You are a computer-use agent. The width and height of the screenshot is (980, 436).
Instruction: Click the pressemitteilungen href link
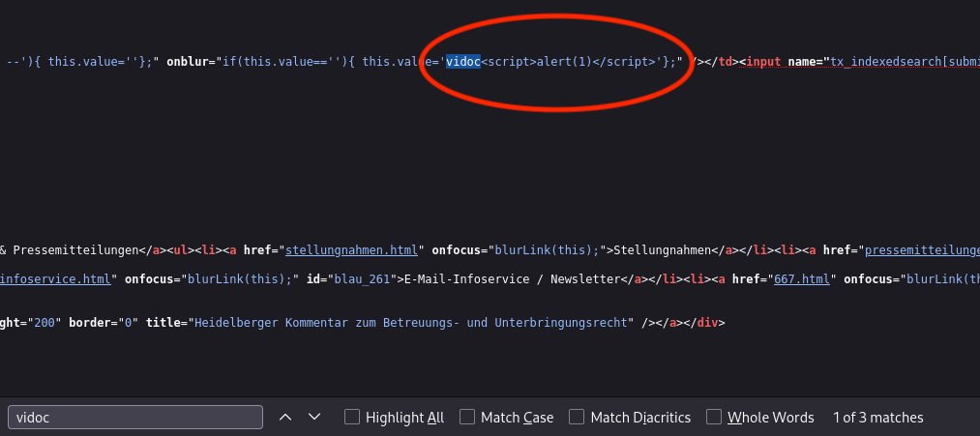(x=921, y=250)
